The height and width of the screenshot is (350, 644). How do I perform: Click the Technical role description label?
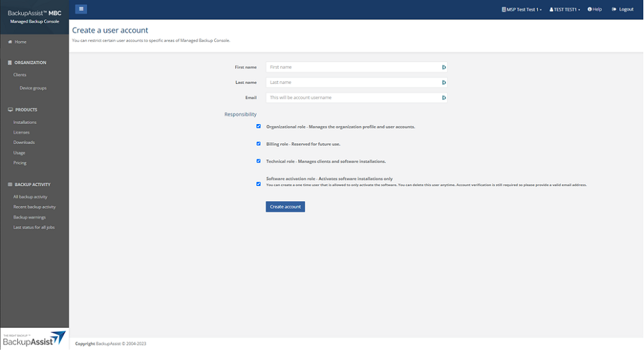tap(326, 161)
